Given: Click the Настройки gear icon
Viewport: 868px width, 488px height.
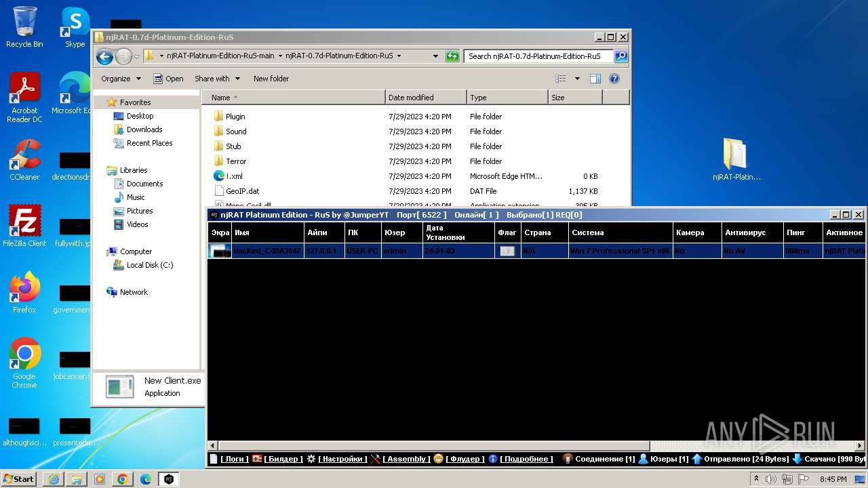Looking at the screenshot, I should click(311, 459).
